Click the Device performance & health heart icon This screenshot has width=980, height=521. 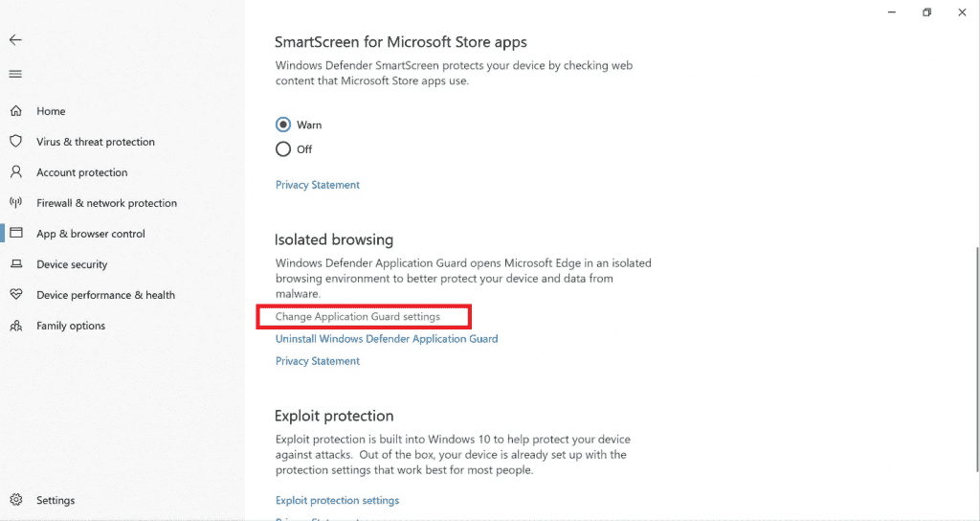click(x=16, y=295)
